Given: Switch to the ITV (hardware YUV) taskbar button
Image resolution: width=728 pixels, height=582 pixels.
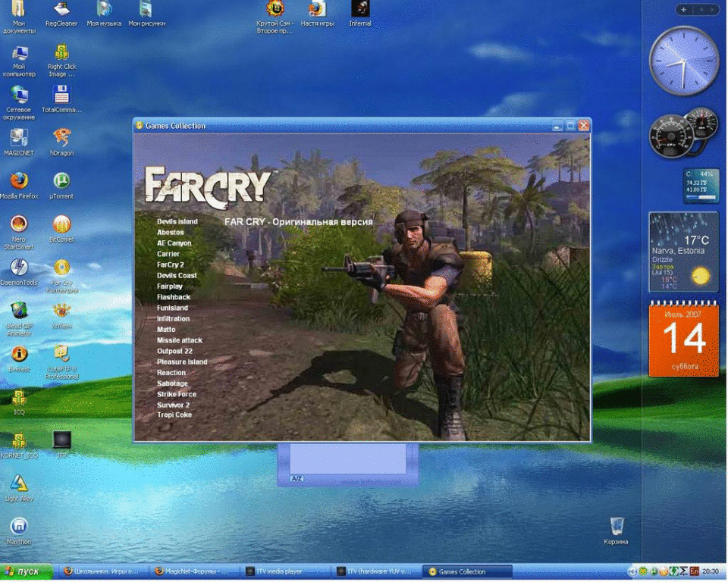Looking at the screenshot, I should 378,572.
